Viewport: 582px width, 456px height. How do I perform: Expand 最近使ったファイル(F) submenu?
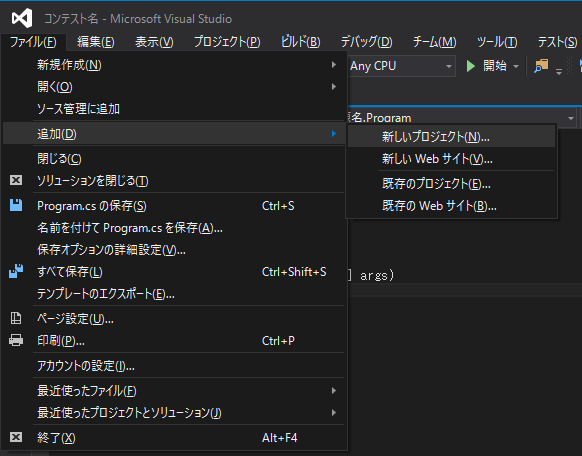(x=173, y=390)
